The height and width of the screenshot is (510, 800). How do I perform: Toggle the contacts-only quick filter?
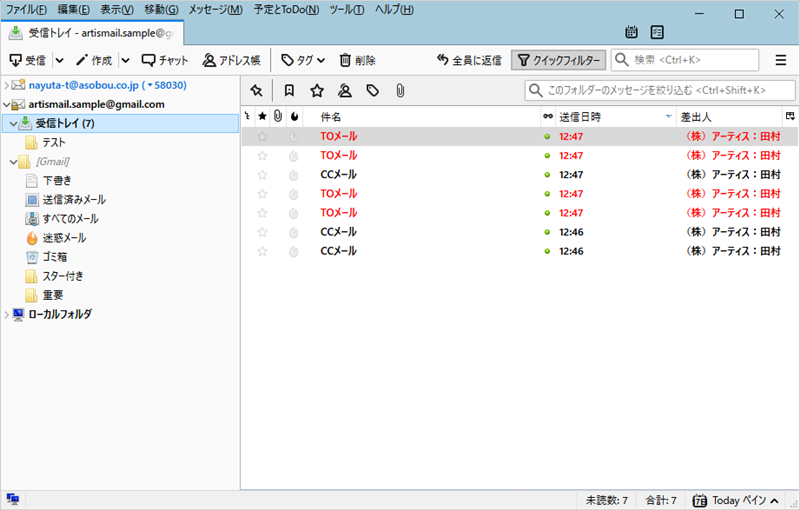pos(345,91)
